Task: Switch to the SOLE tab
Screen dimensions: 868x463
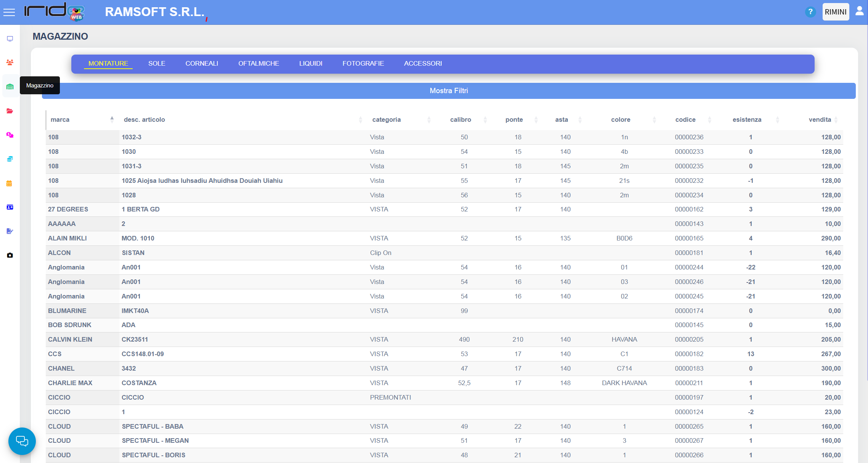Action: (x=157, y=63)
